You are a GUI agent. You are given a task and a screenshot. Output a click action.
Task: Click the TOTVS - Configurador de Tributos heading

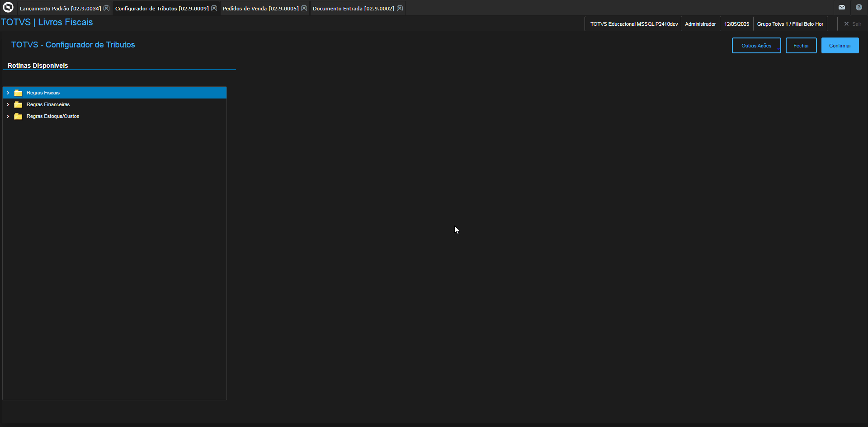tap(73, 45)
